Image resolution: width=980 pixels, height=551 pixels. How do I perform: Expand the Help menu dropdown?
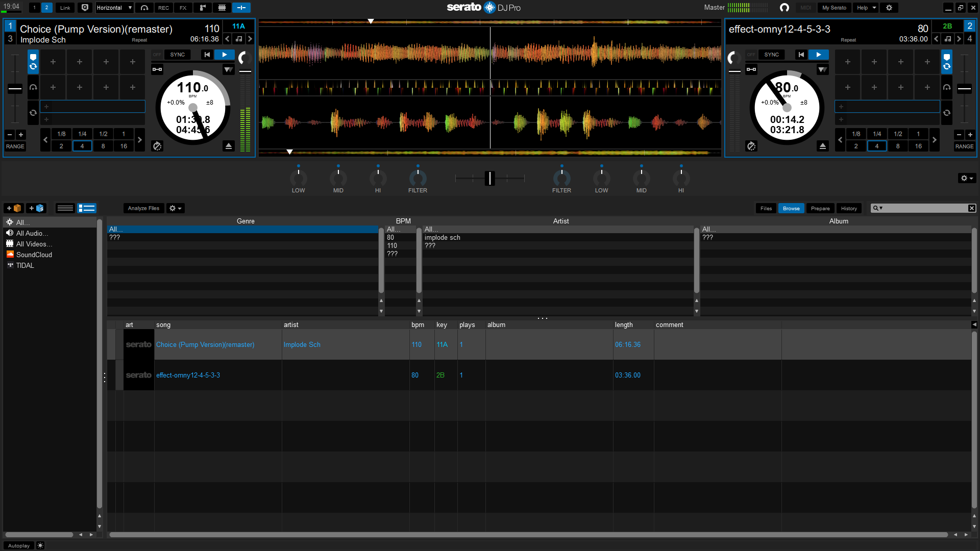[x=866, y=8]
